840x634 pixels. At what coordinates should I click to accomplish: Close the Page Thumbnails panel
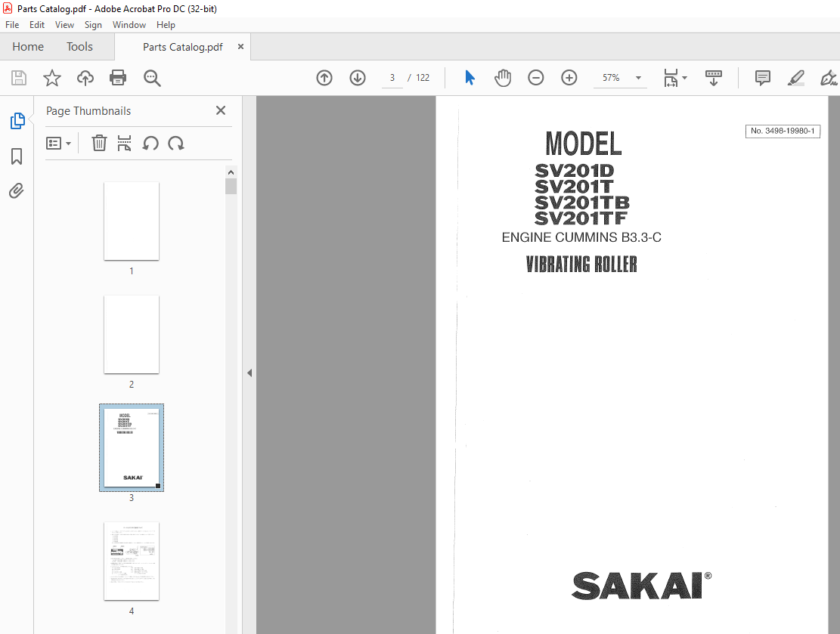click(221, 110)
